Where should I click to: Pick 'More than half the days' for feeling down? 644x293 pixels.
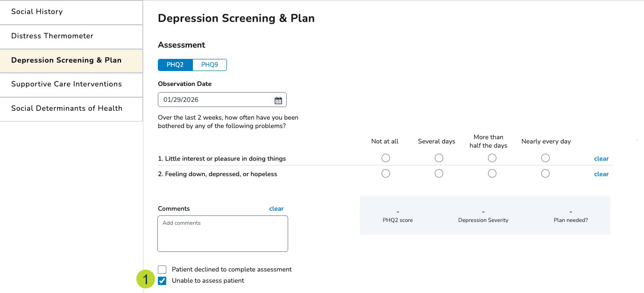(x=492, y=174)
